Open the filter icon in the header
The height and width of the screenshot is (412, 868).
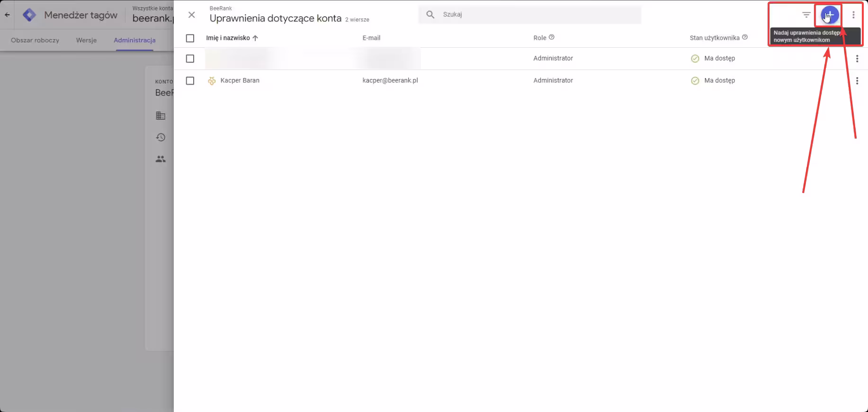click(806, 15)
